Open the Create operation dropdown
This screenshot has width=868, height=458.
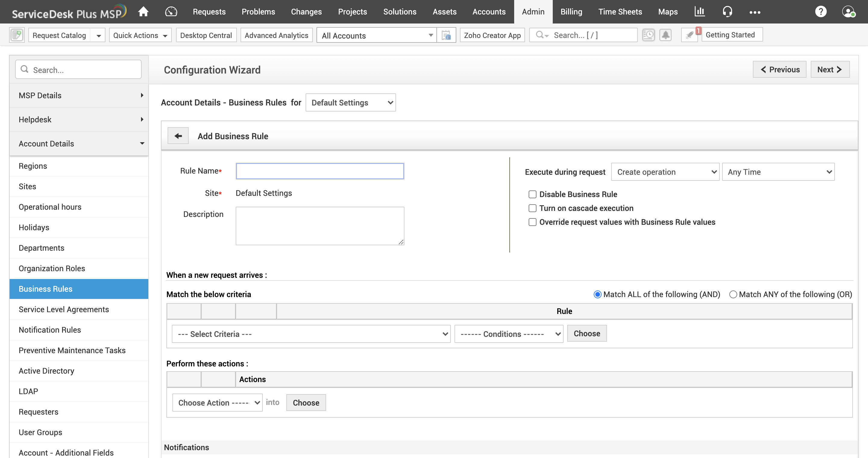click(665, 172)
